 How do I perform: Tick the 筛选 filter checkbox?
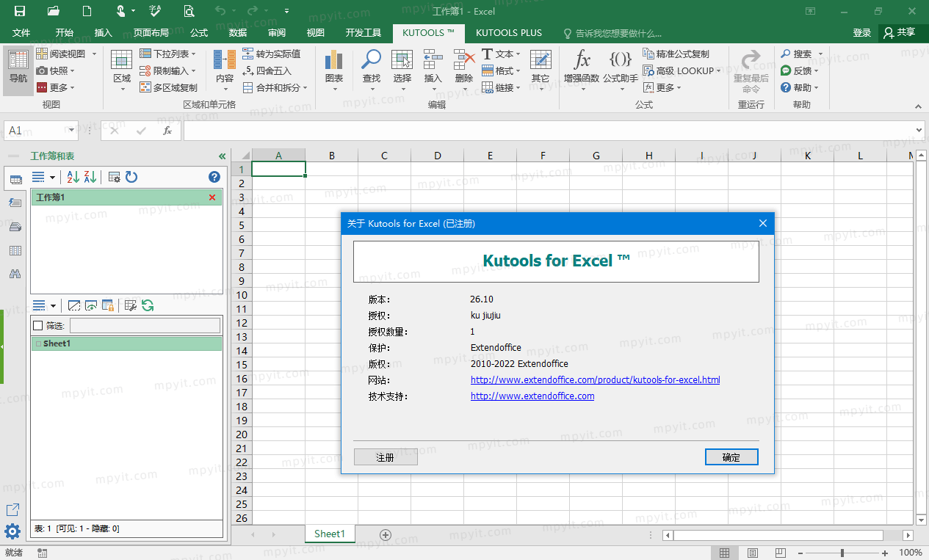(38, 326)
